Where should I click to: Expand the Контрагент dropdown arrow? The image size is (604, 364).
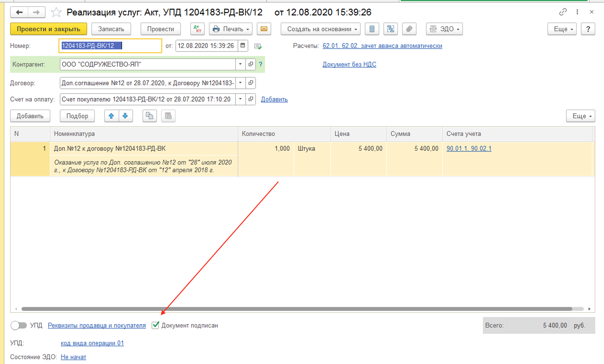[240, 64]
